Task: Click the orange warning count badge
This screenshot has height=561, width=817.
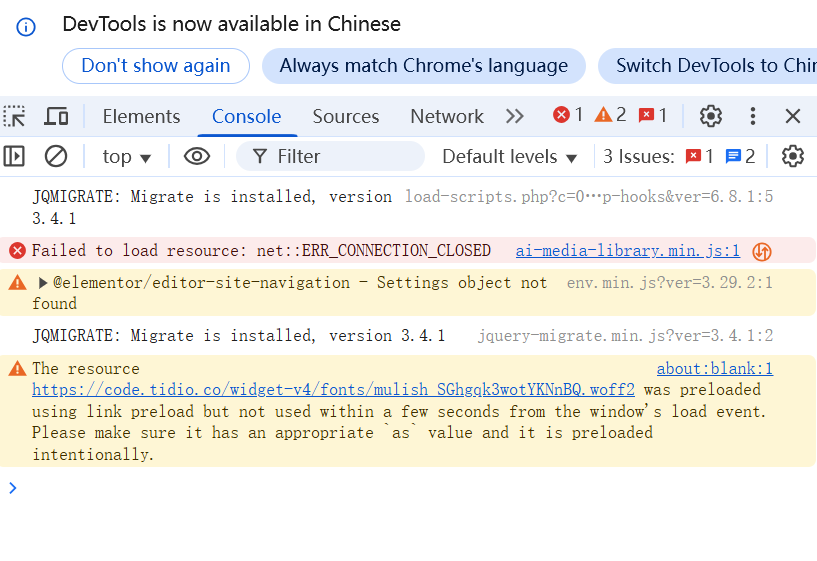Action: click(610, 115)
